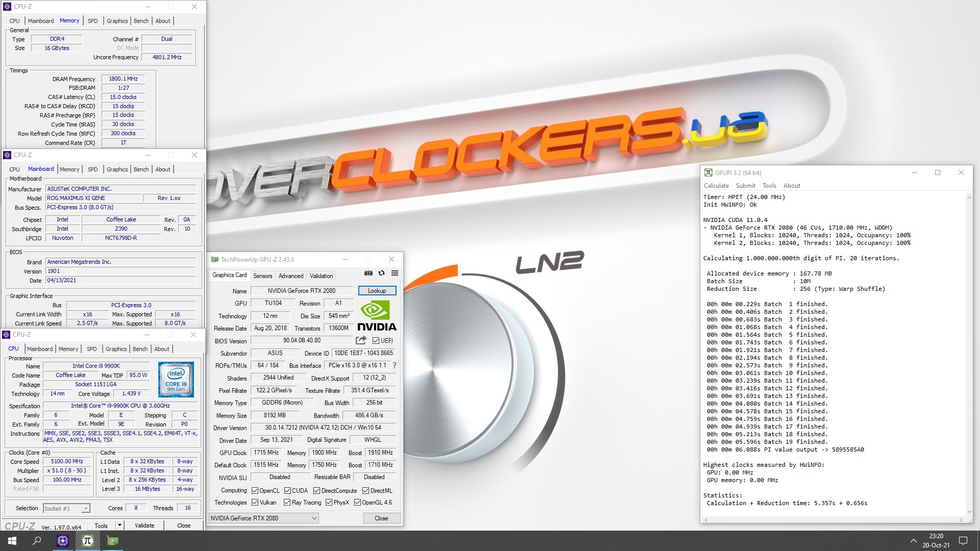Open Memory tab in bottom CPU-Z window

[68, 349]
